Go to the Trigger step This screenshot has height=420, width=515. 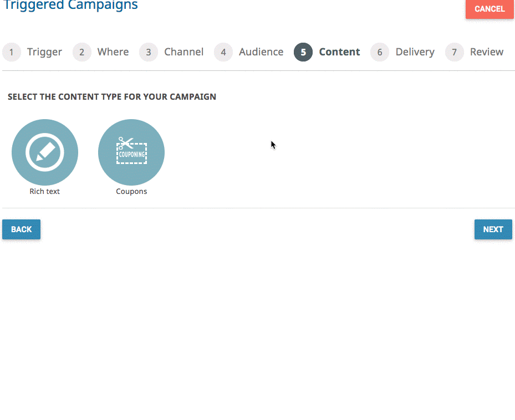(x=44, y=52)
